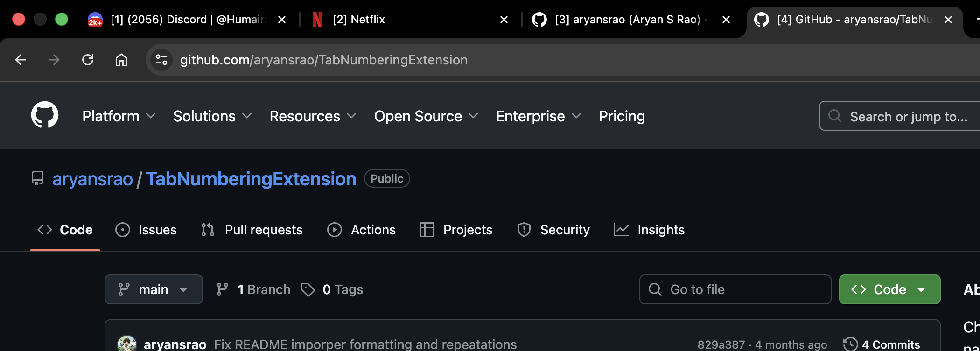View the 1 Branch list
Viewport: 980px width, 351px height.
253,289
